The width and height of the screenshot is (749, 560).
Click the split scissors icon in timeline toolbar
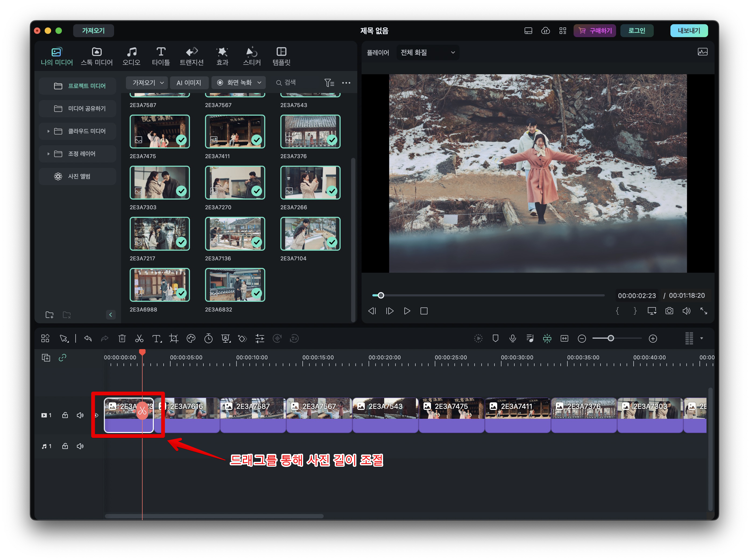139,338
